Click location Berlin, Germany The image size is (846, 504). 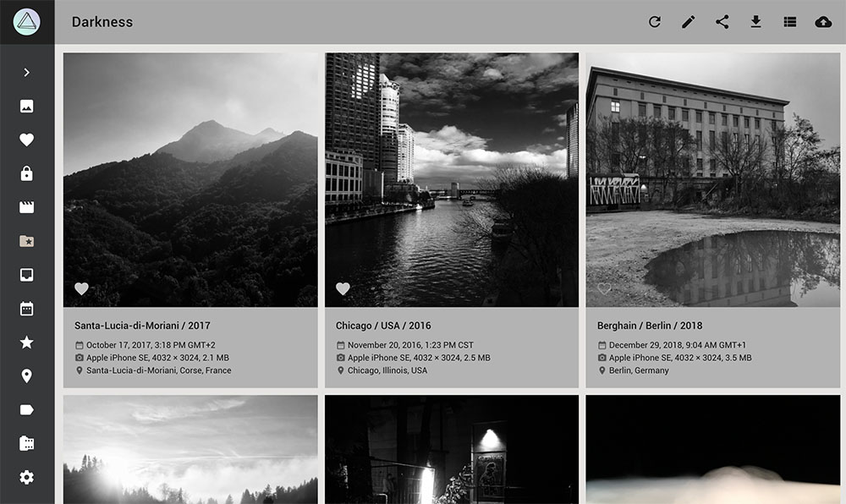[x=639, y=370]
